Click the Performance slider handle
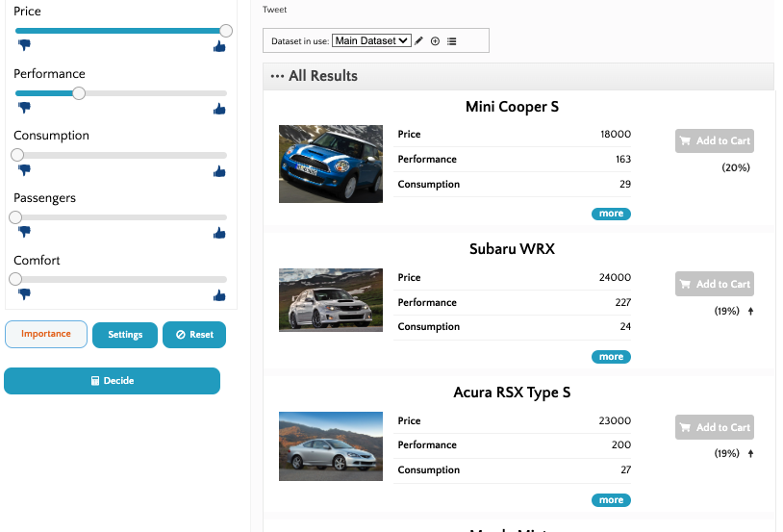This screenshot has height=532, width=783. click(x=79, y=93)
